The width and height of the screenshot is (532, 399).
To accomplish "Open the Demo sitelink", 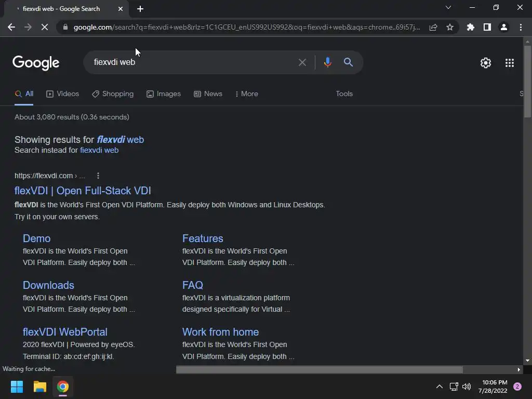I will (x=37, y=238).
